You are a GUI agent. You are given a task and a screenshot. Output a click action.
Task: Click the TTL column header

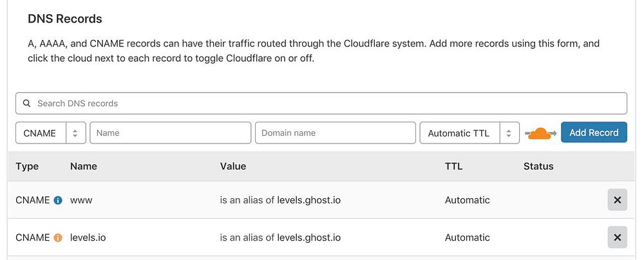coord(453,166)
